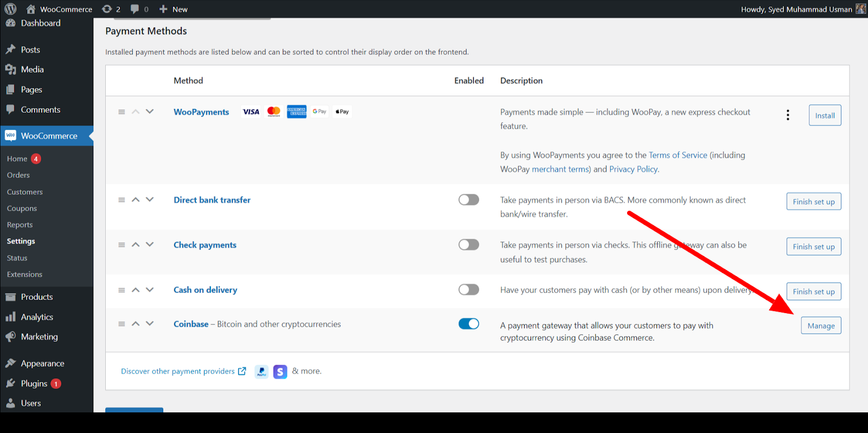868x433 pixels.
Task: Move Check payments up
Action: coord(136,245)
